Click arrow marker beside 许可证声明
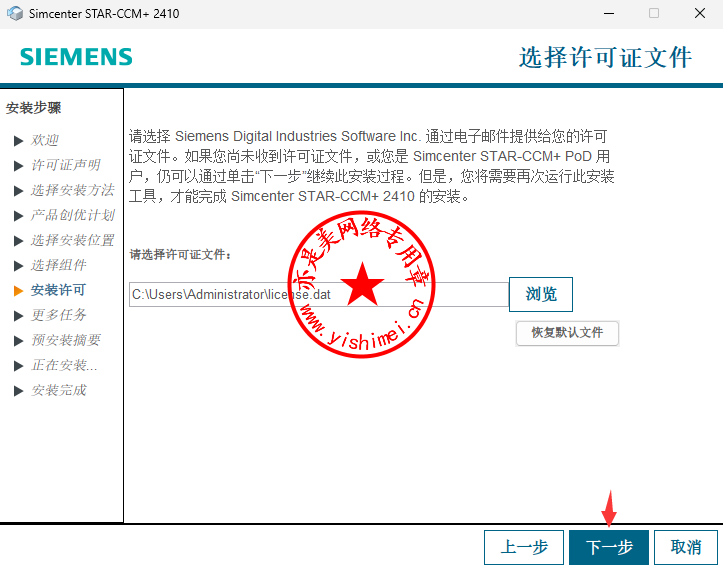723x570 pixels. (x=18, y=166)
